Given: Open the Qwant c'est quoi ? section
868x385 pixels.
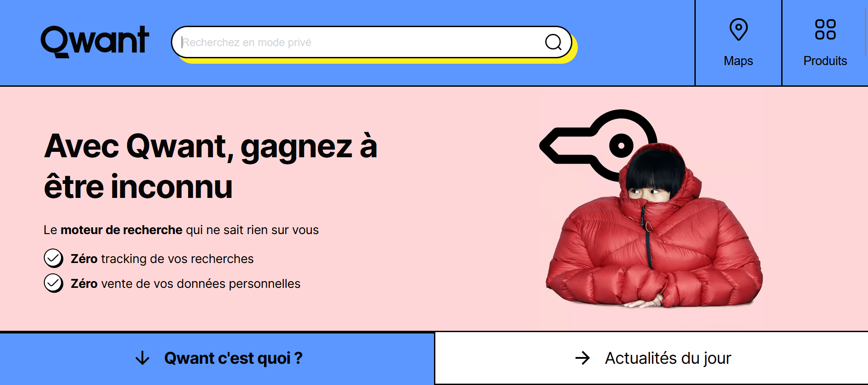Looking at the screenshot, I should (x=217, y=358).
